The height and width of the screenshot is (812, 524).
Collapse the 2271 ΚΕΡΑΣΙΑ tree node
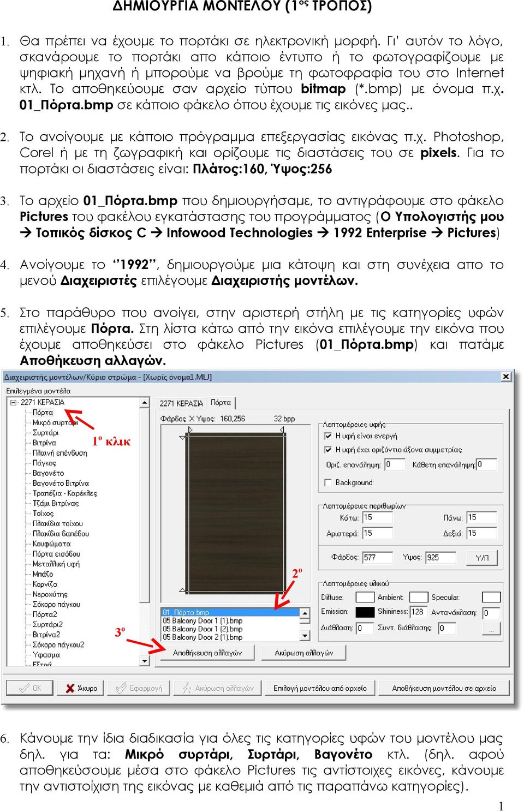pyautogui.click(x=13, y=402)
